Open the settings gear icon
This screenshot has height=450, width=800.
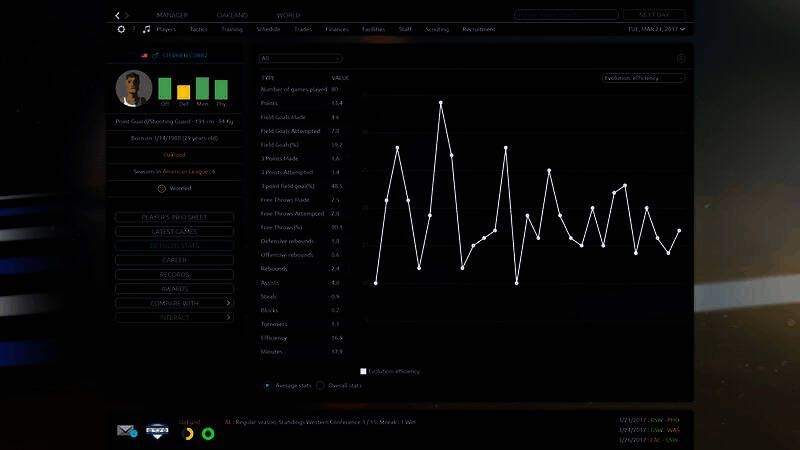coord(121,29)
